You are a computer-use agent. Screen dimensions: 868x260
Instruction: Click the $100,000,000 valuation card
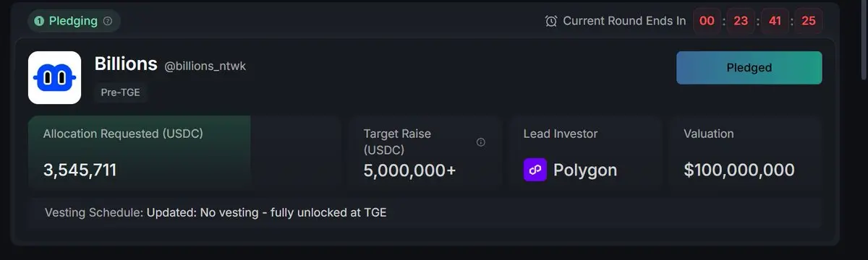[745, 152]
